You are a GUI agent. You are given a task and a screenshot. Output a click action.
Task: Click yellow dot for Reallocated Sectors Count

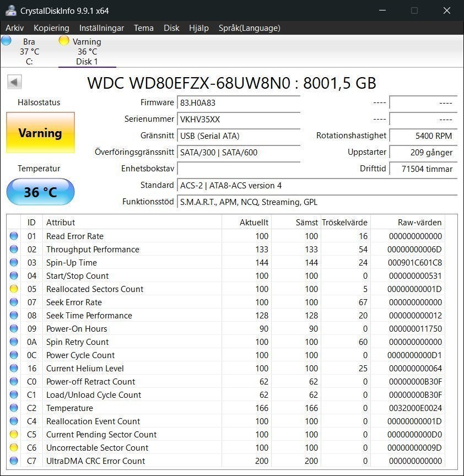pyautogui.click(x=14, y=289)
